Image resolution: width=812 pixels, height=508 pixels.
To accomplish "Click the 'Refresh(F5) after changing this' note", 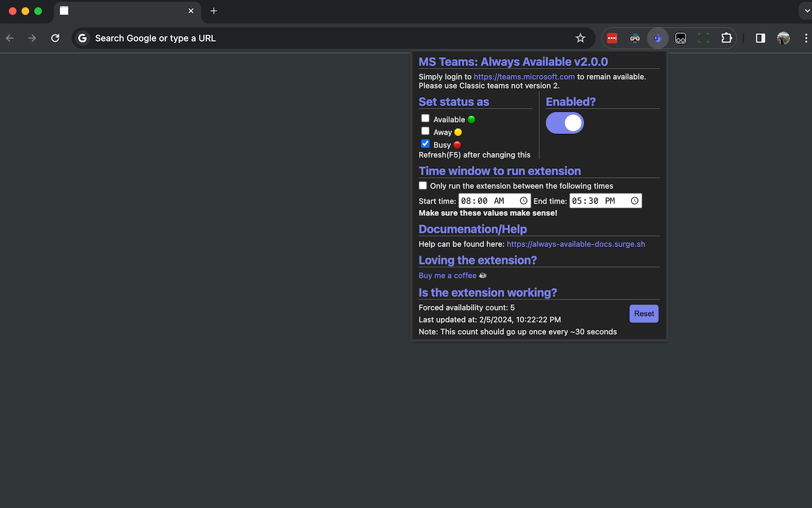I will [475, 154].
